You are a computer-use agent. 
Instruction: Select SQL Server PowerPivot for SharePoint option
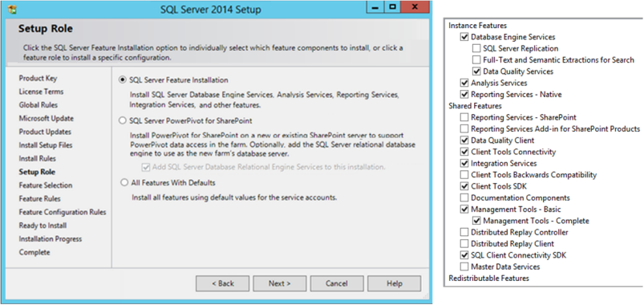point(123,121)
